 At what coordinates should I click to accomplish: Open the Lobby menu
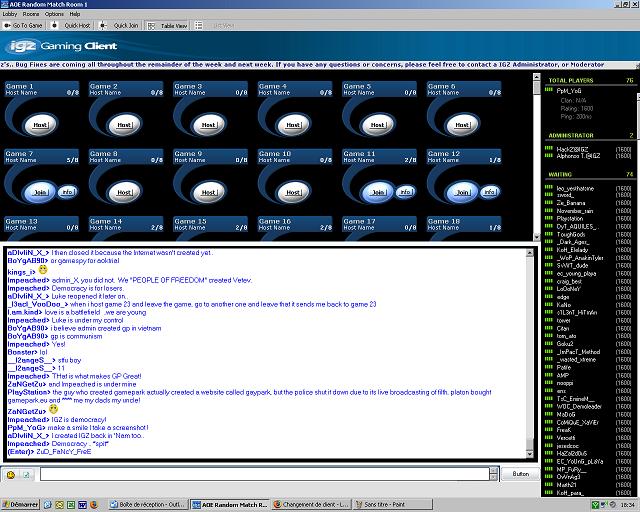coord(12,14)
